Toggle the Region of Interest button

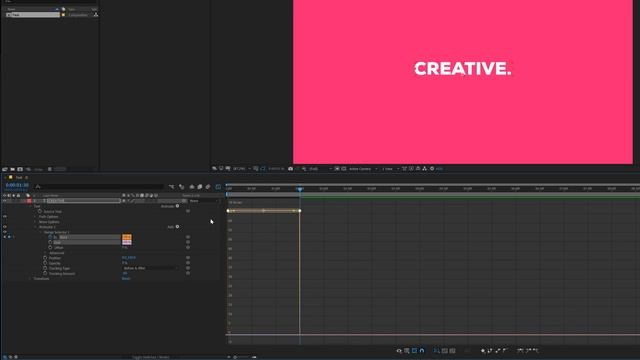click(336, 169)
